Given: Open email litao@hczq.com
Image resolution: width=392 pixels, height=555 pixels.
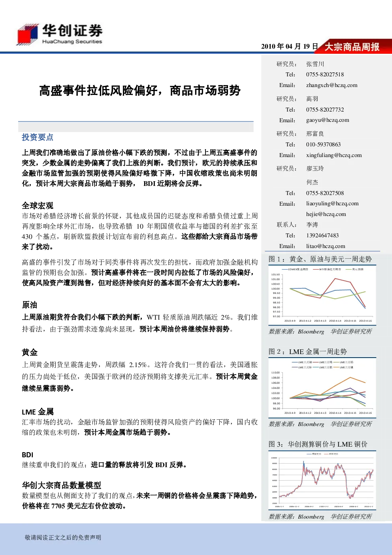Looking at the screenshot, I should [x=326, y=246].
